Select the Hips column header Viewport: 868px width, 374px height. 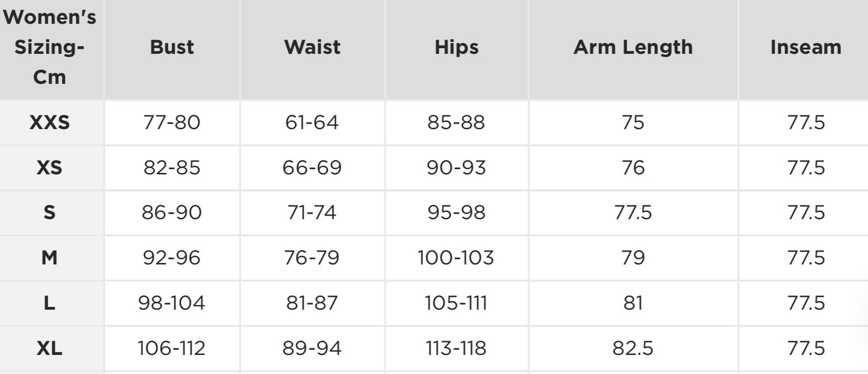(x=457, y=47)
